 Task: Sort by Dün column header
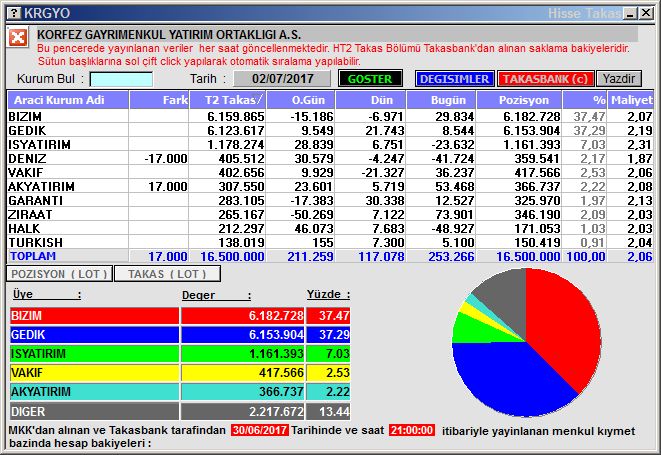(371, 100)
